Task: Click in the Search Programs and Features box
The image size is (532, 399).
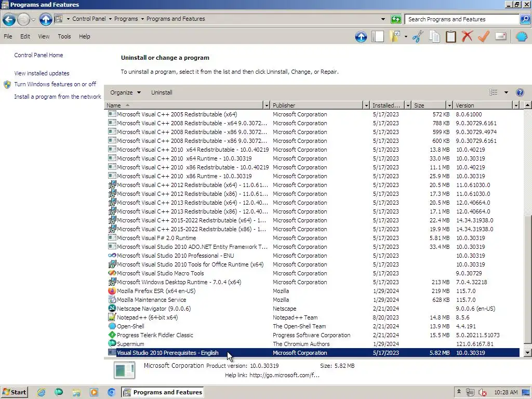Action: [x=462, y=19]
